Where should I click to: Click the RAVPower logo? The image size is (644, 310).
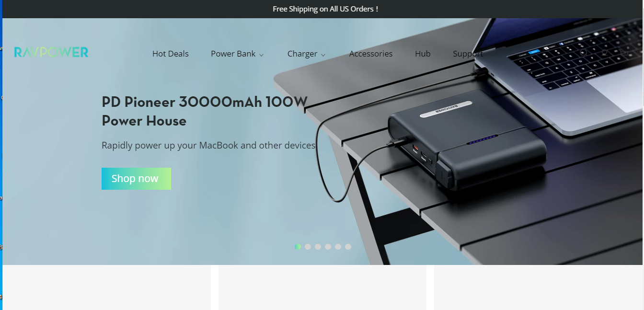coord(51,52)
